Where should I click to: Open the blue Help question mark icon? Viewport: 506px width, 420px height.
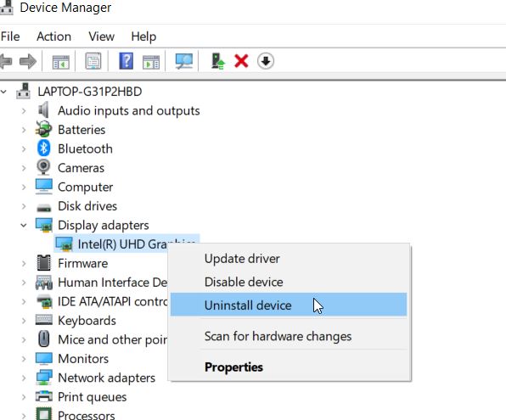[x=127, y=61]
